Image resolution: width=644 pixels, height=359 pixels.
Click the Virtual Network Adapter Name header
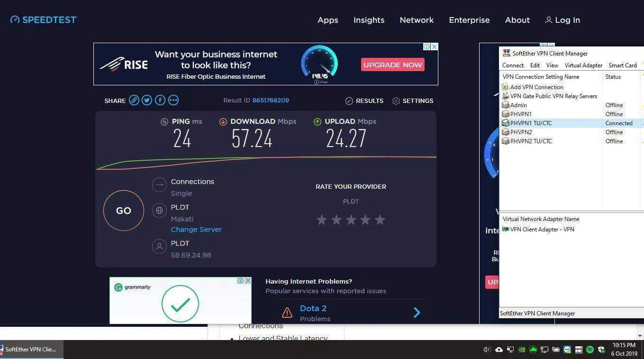point(541,219)
